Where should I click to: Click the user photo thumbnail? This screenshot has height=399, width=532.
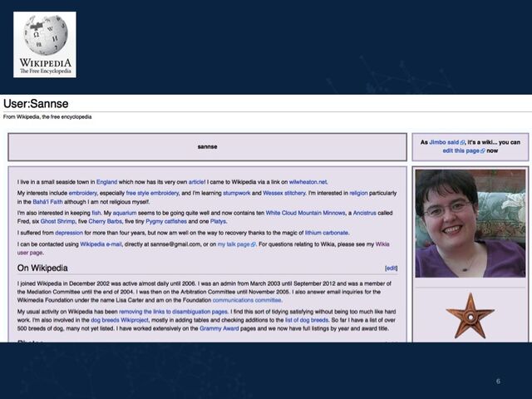coord(470,224)
